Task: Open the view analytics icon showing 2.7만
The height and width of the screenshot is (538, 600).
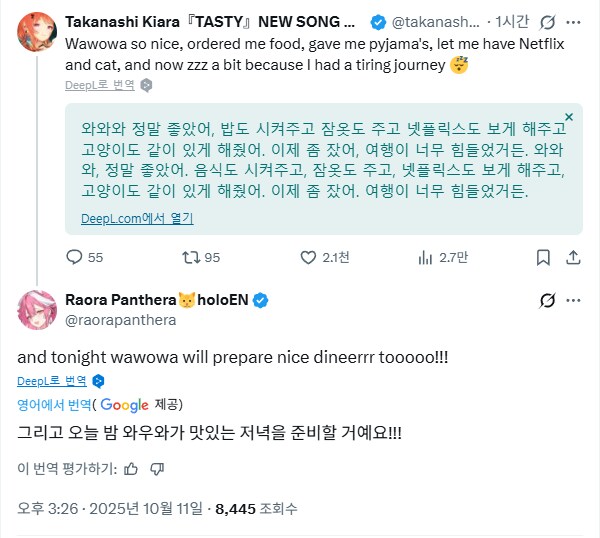Action: pyautogui.click(x=423, y=257)
